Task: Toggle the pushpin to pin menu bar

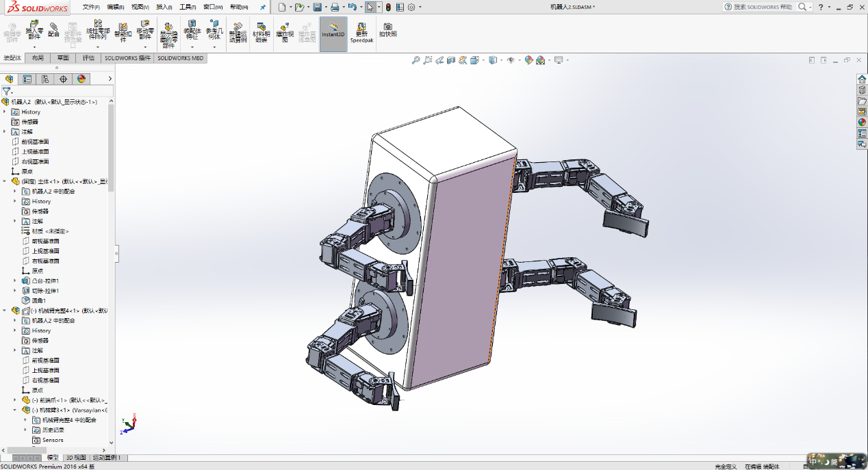Action: coord(263,7)
